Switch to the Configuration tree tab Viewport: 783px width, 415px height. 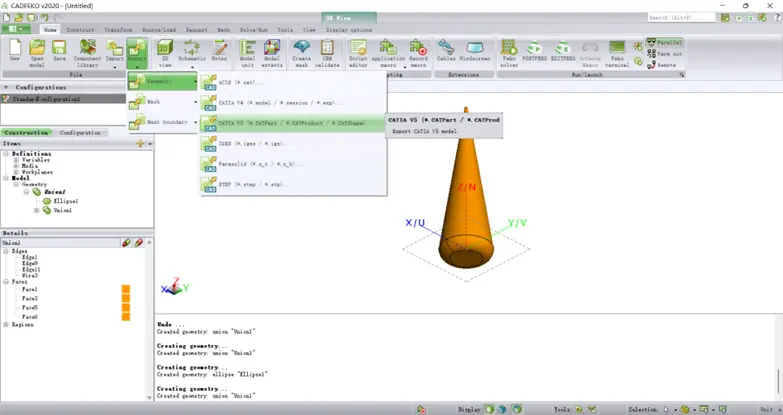[x=80, y=133]
